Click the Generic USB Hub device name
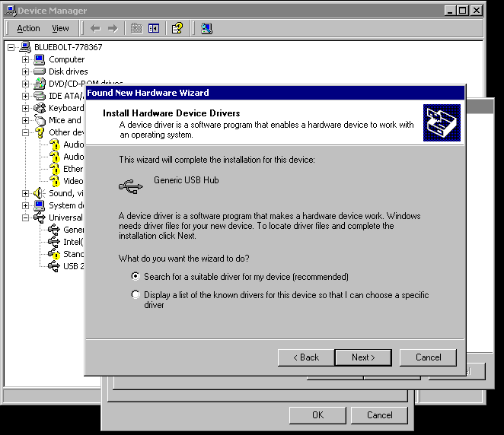 pos(186,180)
